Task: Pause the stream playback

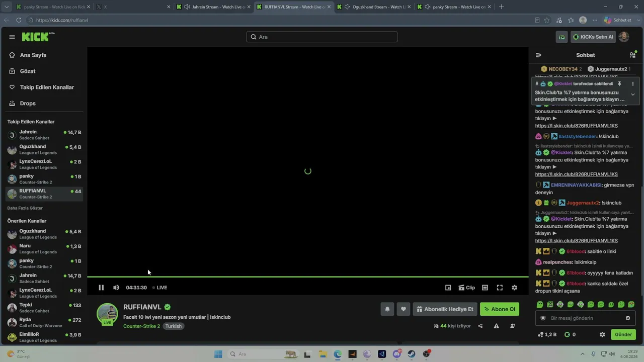Action: 101,288
